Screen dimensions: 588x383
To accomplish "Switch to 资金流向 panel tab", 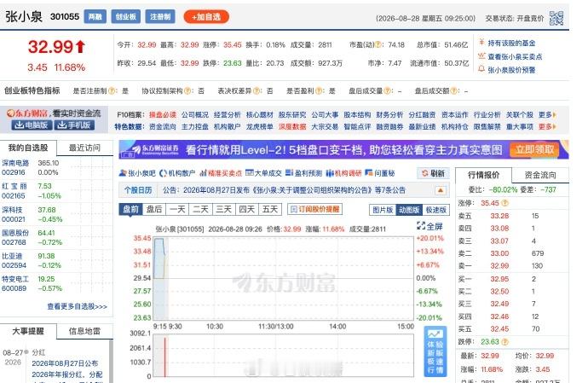I will (540, 175).
